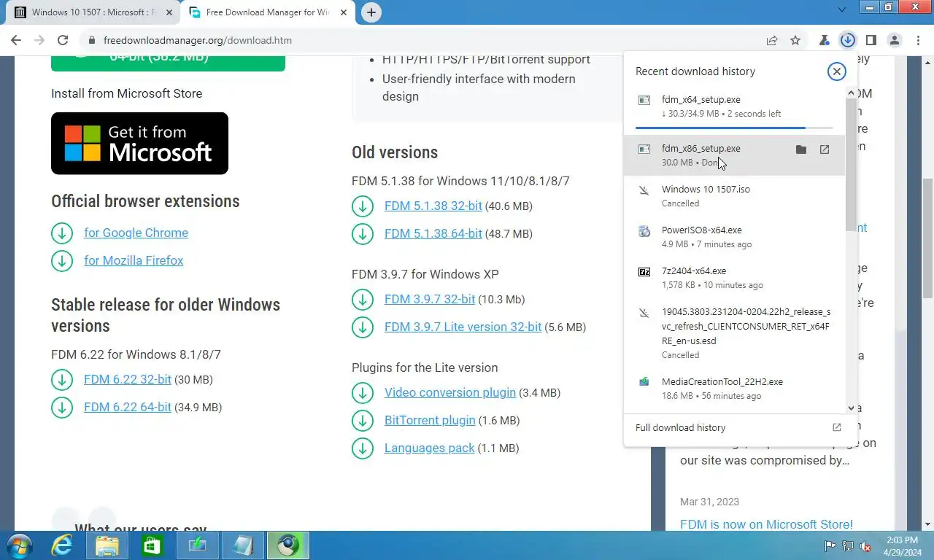
Task: Open Chrome three-dot menu
Action: coord(917,40)
